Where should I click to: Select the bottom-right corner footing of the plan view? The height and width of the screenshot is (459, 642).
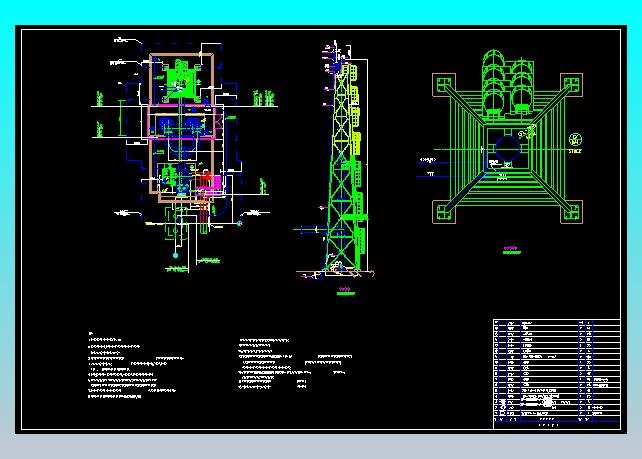[572, 212]
